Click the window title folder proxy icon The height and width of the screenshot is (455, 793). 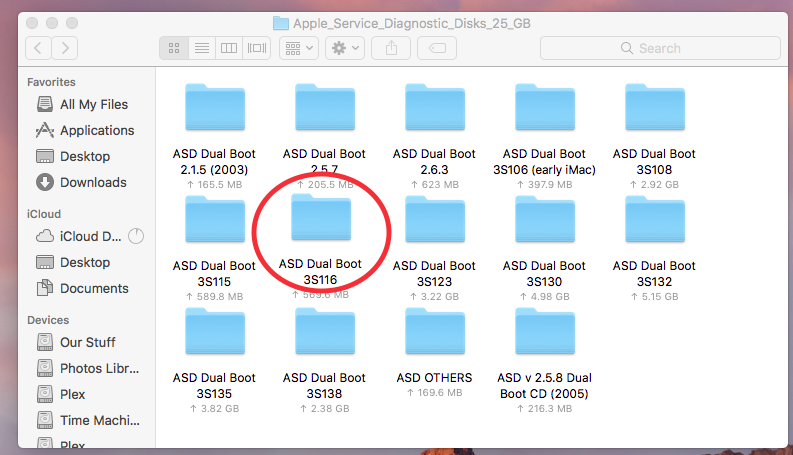pos(281,23)
